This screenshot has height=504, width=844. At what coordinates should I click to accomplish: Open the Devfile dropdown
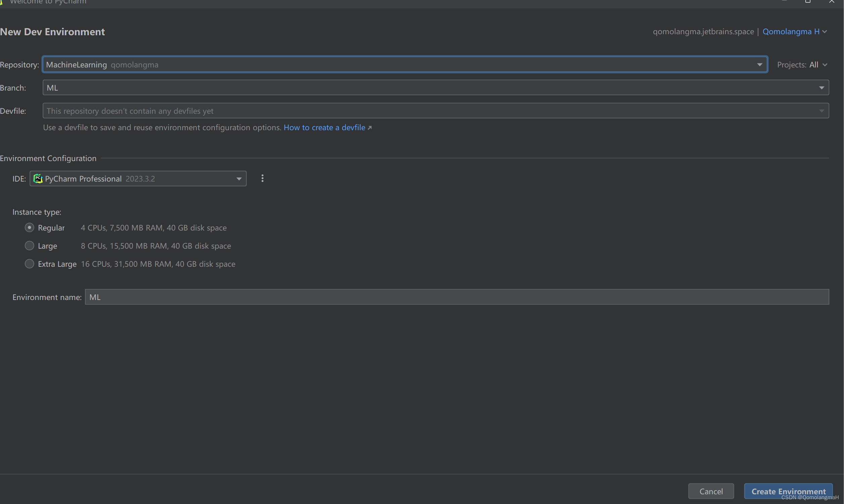(822, 110)
